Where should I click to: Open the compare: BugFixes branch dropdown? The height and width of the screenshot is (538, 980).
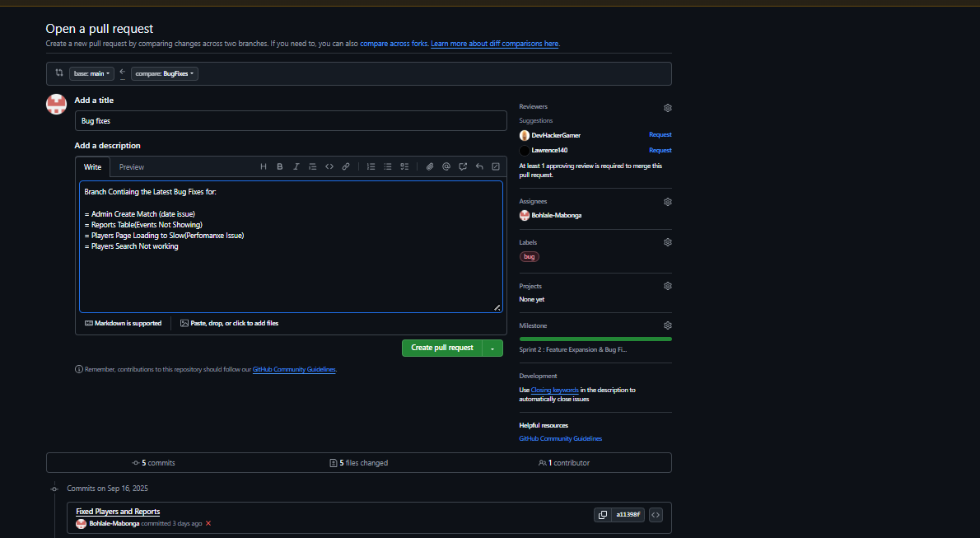coord(164,73)
